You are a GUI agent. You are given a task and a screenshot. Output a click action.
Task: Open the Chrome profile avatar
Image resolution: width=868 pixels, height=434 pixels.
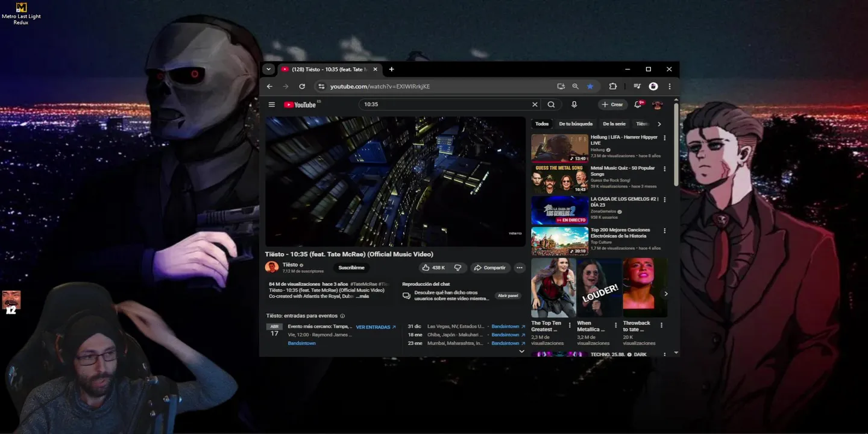[653, 86]
